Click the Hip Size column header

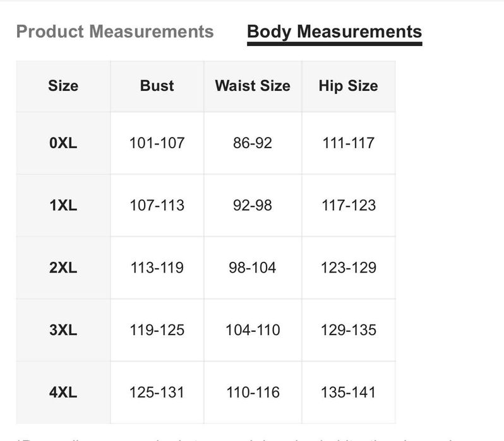coord(348,86)
